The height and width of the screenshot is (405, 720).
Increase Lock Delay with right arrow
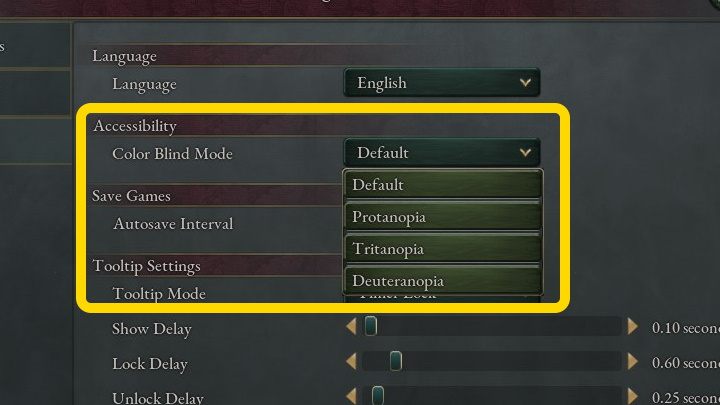632,362
